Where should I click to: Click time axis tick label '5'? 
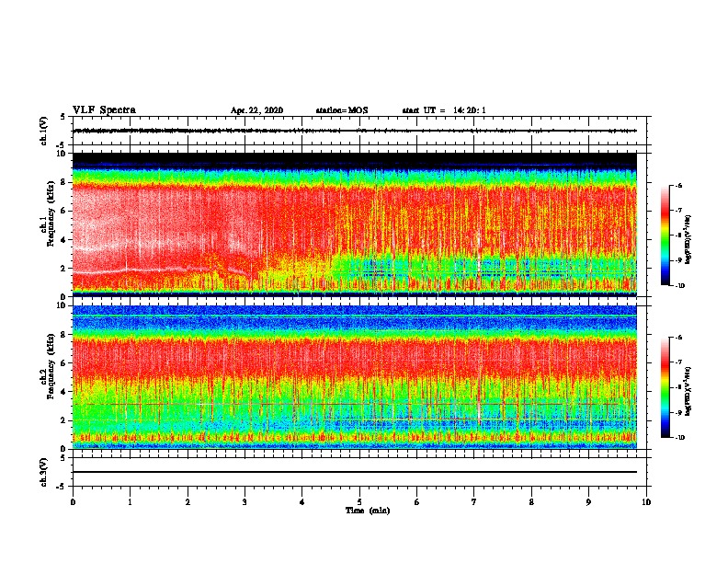pyautogui.click(x=359, y=502)
